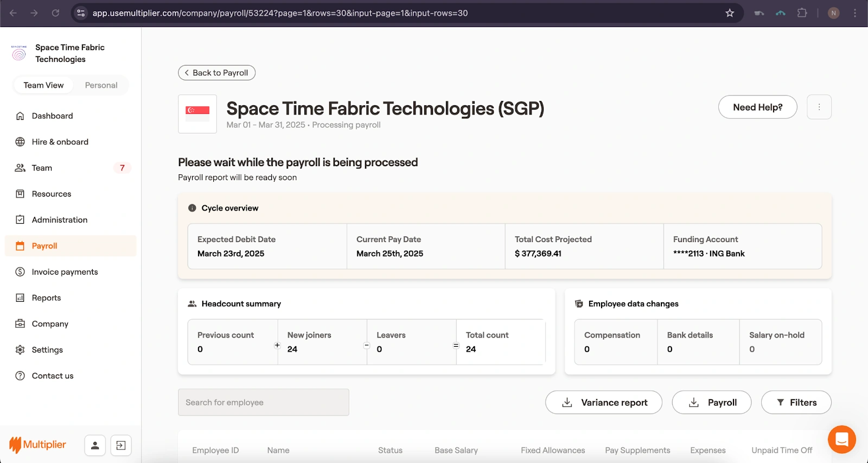Click the browser back arrow

(13, 13)
